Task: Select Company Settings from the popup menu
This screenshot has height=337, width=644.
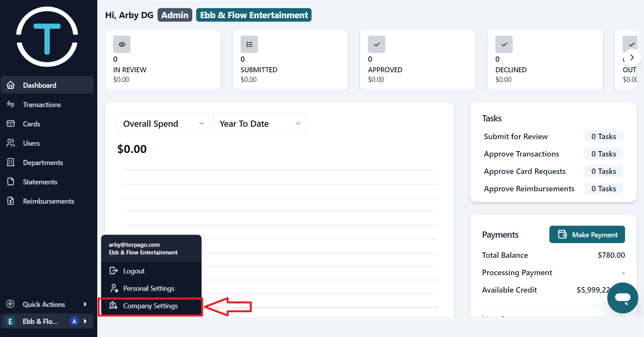Action: coord(150,306)
